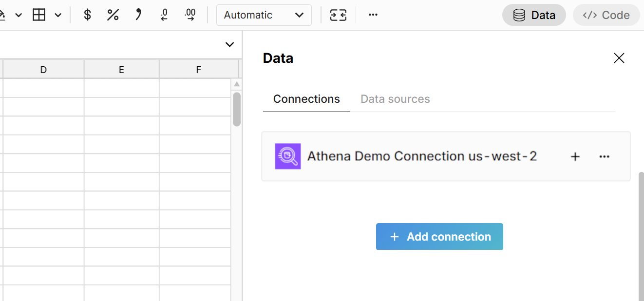Click the merge cells icon

338,15
